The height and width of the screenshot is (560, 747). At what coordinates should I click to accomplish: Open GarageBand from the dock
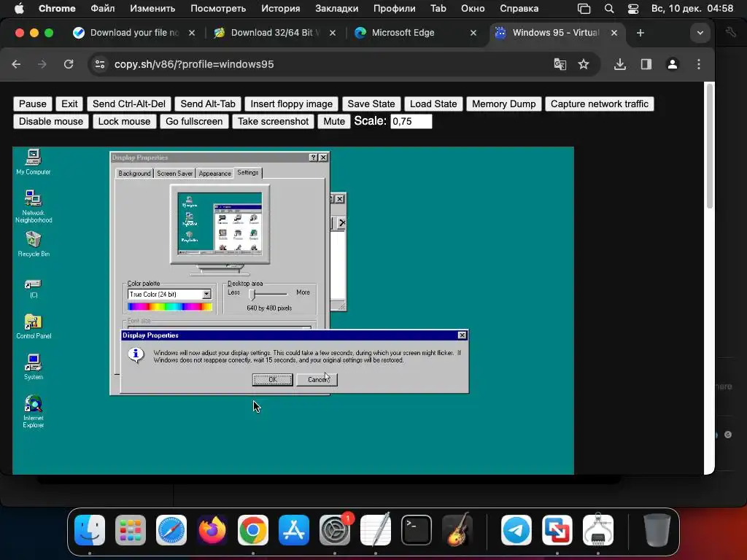pos(457,529)
